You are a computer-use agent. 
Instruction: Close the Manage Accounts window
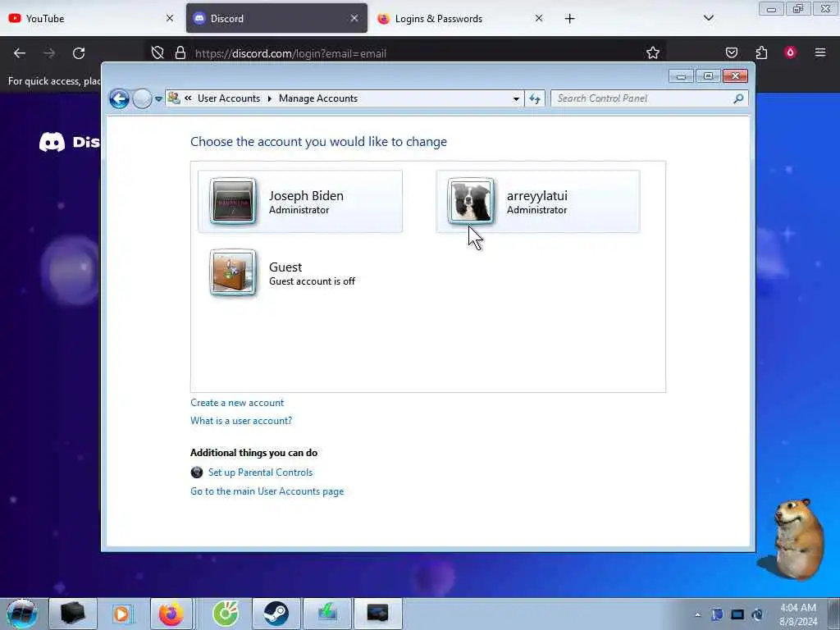(735, 76)
